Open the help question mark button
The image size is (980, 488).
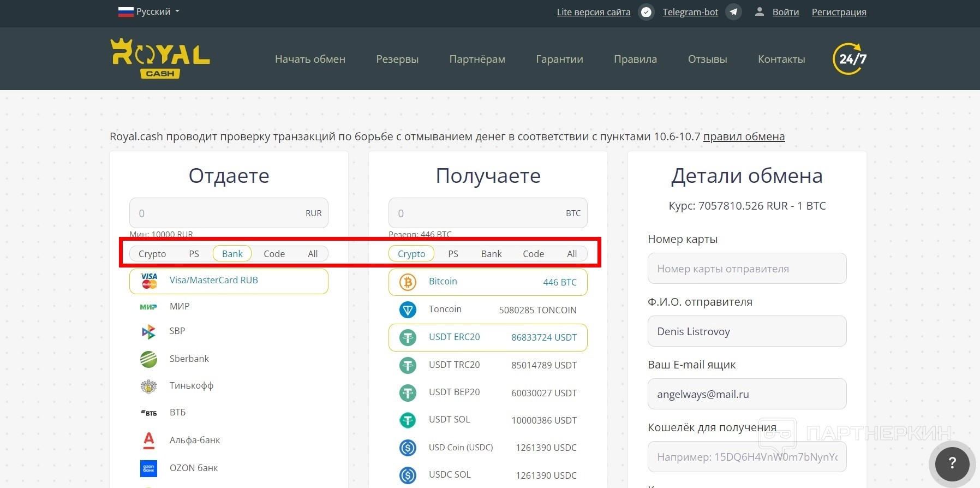pyautogui.click(x=952, y=463)
